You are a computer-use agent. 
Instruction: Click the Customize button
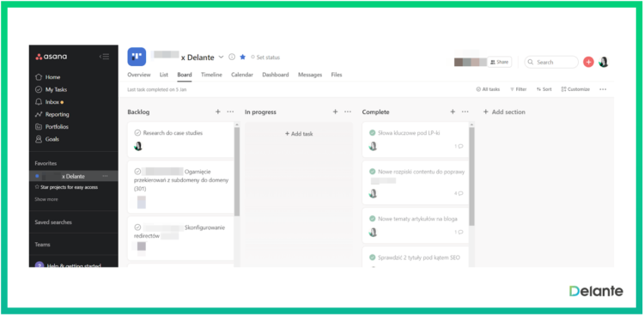pos(575,89)
